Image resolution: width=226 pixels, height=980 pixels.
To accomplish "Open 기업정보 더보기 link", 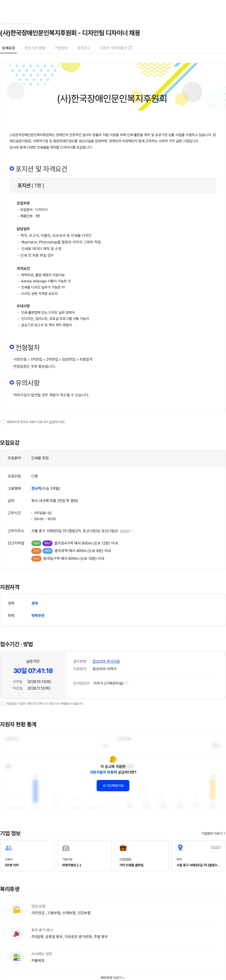I will click(x=213, y=833).
